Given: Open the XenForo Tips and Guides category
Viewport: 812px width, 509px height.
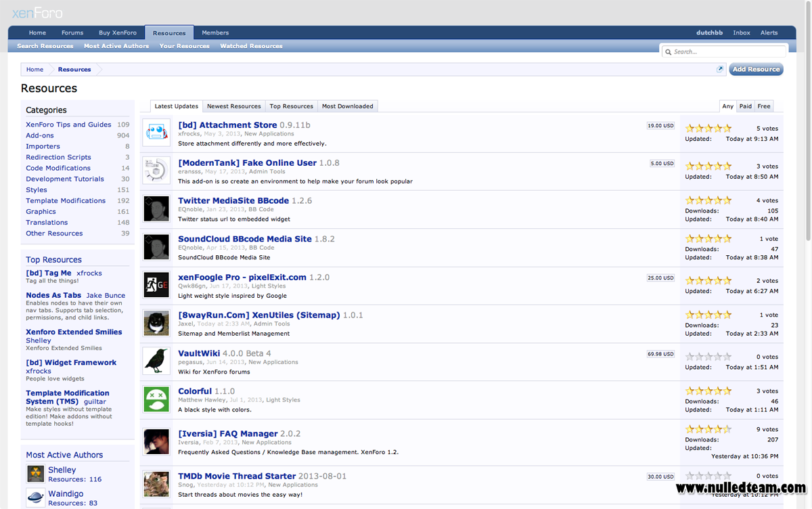Looking at the screenshot, I should tap(68, 125).
